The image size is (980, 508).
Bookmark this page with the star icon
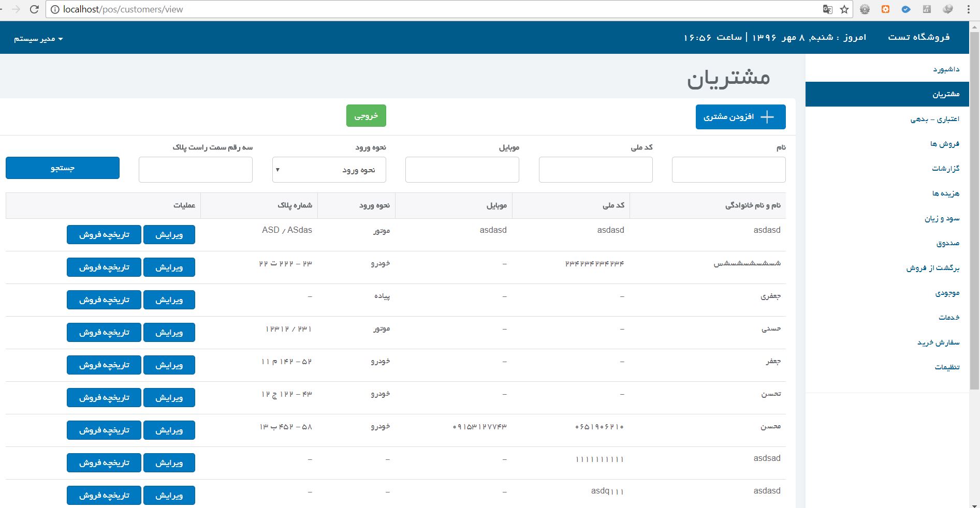point(844,9)
